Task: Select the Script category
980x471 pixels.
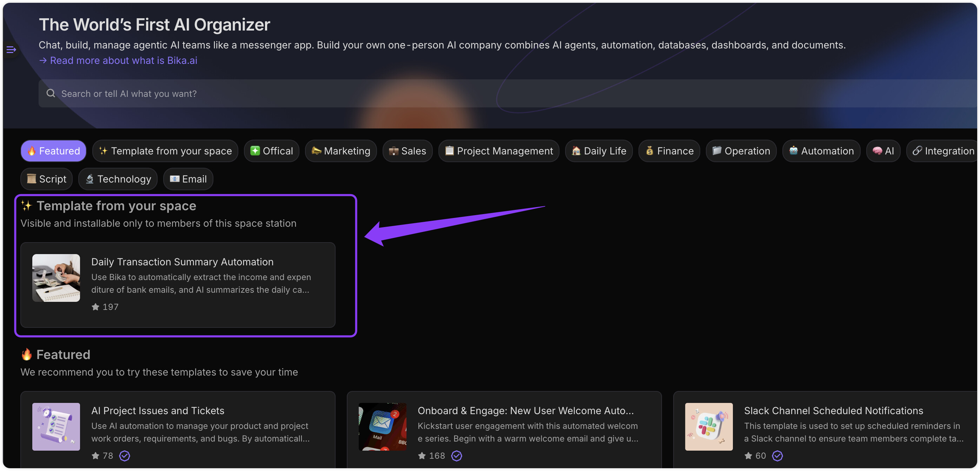Action: 46,179
